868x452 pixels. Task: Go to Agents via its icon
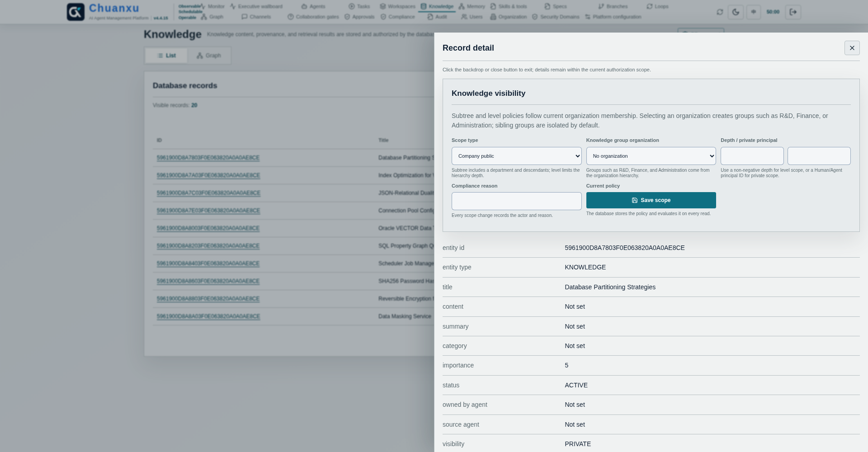click(304, 6)
